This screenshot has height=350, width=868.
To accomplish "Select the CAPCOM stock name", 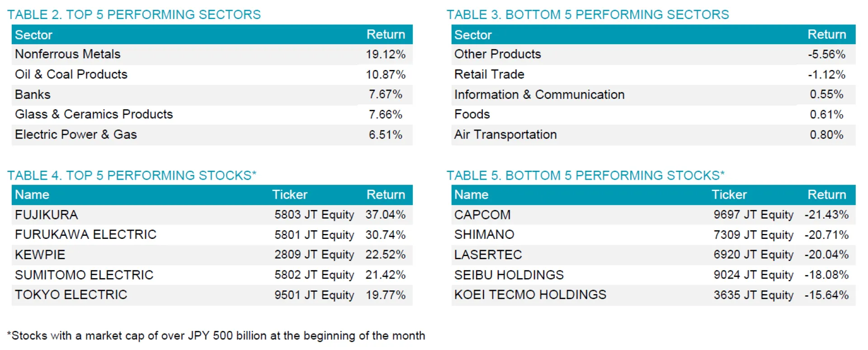I will (482, 215).
